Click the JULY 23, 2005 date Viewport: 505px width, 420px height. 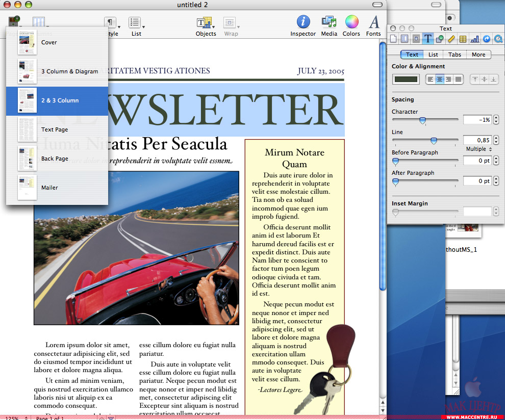321,71
